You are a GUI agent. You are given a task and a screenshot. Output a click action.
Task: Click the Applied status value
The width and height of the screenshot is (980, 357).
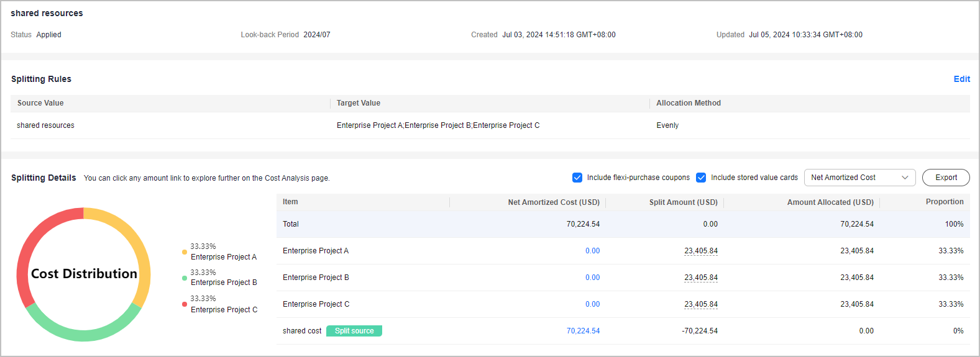pos(48,35)
